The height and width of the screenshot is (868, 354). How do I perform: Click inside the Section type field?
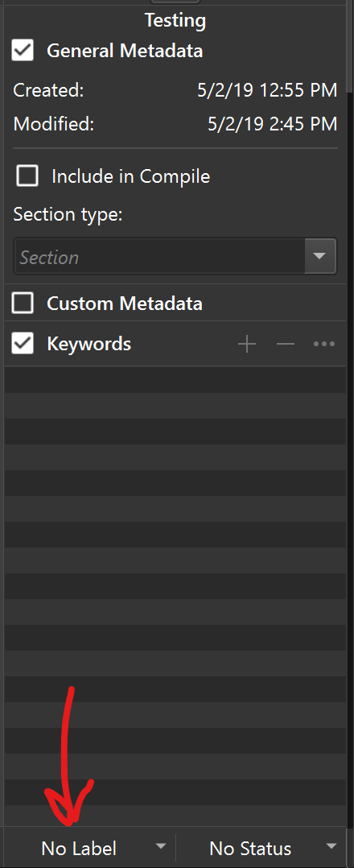tap(160, 257)
